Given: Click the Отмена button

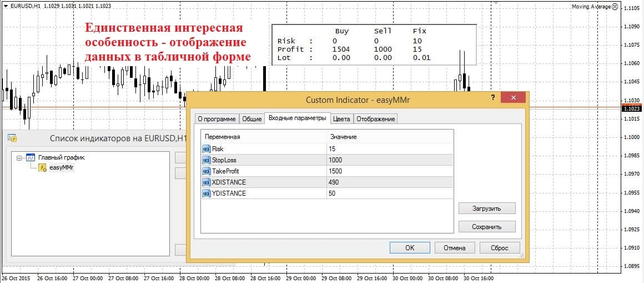Looking at the screenshot, I should 455,247.
